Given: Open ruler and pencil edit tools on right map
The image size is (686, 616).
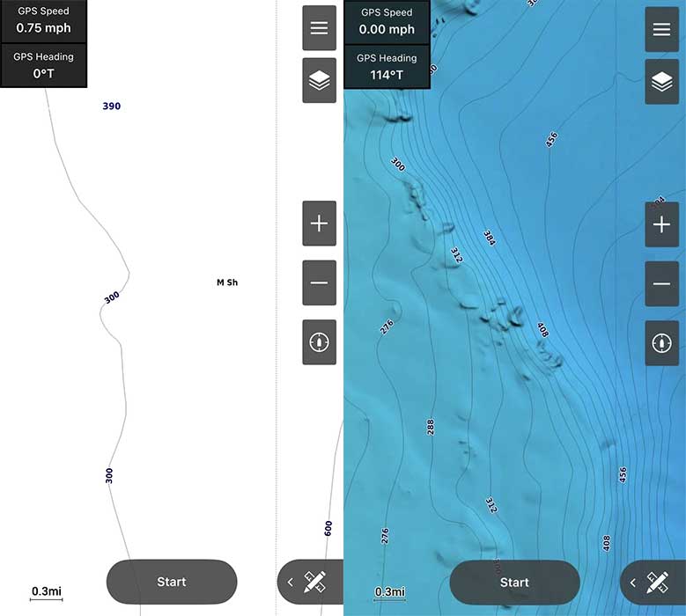Looking at the screenshot, I should tap(658, 583).
